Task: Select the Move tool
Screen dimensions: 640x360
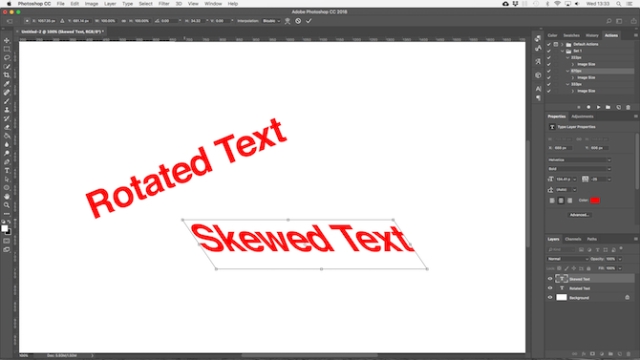Action: click(x=7, y=40)
